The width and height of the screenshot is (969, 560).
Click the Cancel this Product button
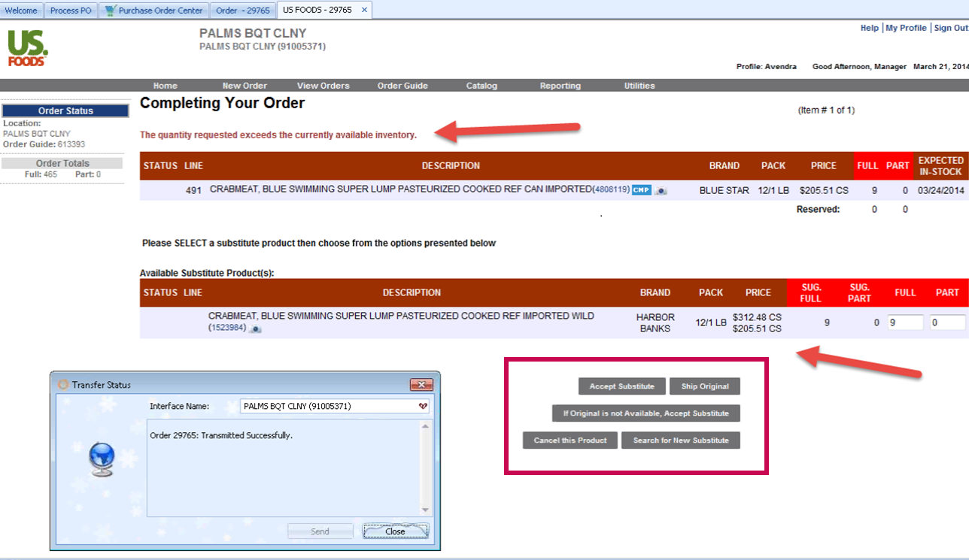570,440
